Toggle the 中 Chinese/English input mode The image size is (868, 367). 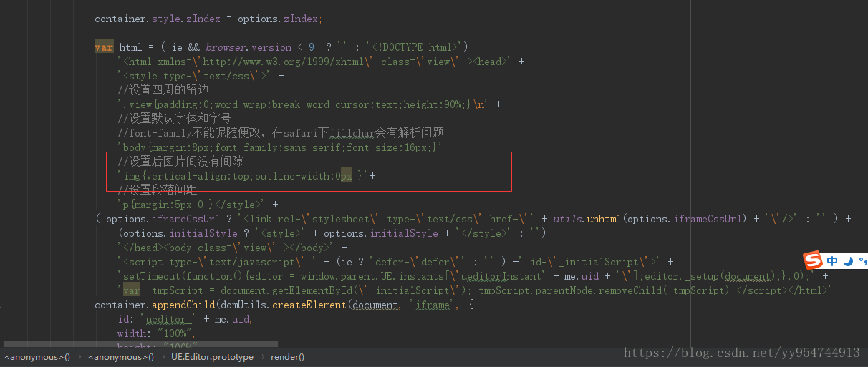click(x=831, y=261)
